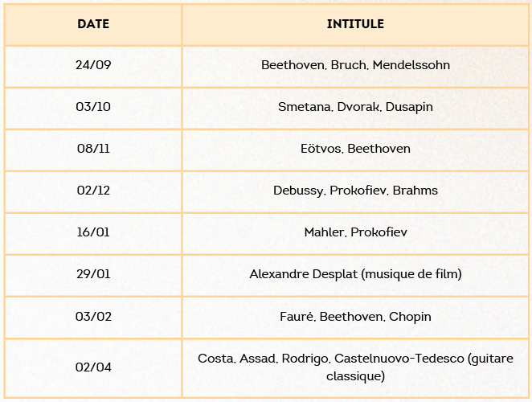Select the 16/01 date cell
This screenshot has width=532, height=402.
(93, 232)
